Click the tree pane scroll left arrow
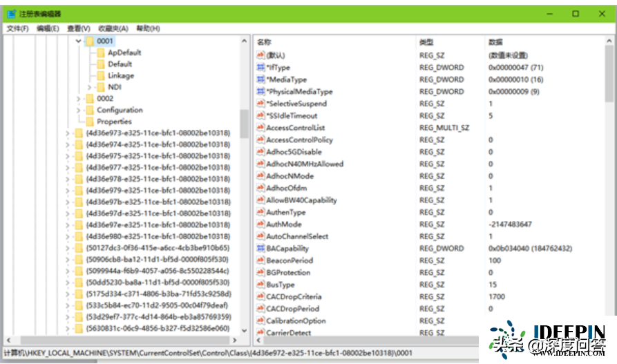 pyautogui.click(x=9, y=340)
